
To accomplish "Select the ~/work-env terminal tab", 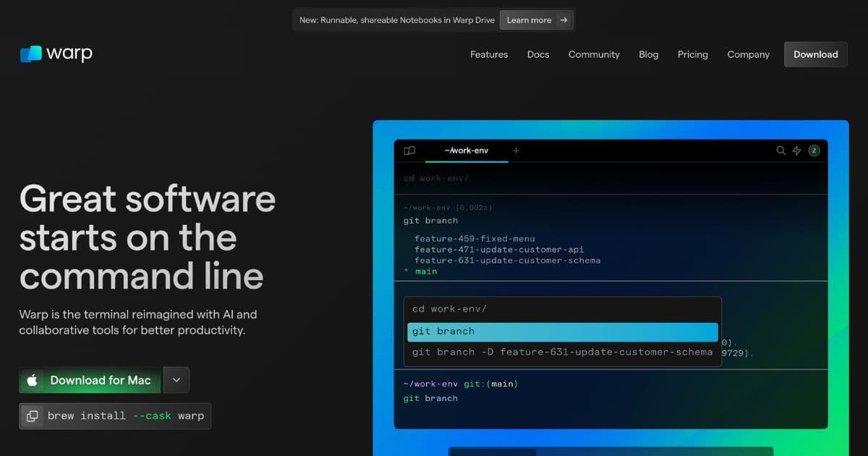I will [467, 151].
